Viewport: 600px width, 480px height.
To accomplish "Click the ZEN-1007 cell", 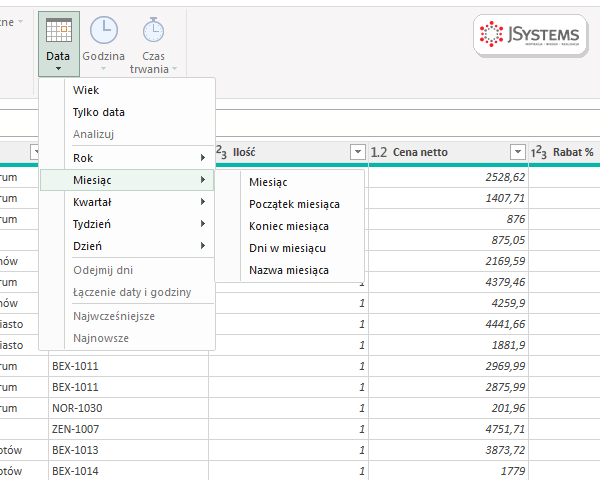I will click(129, 429).
